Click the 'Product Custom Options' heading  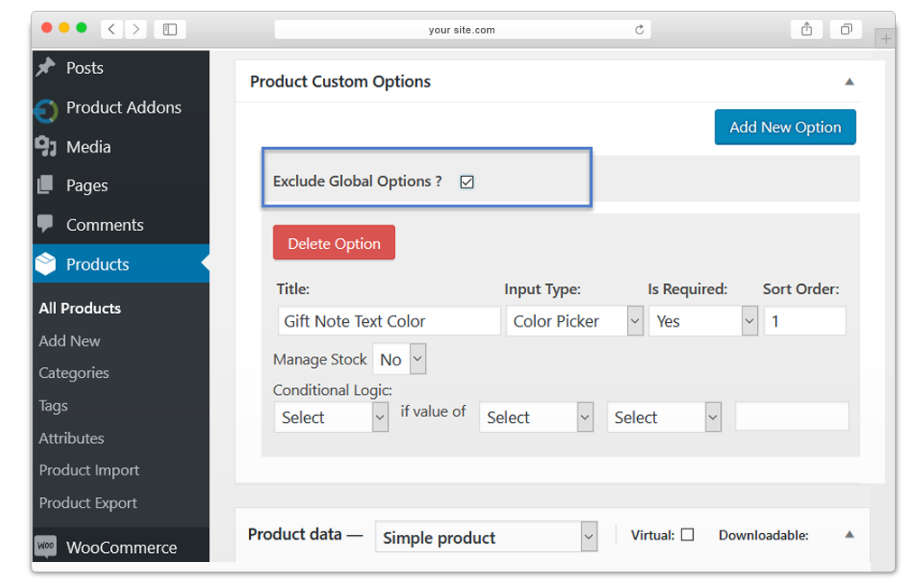[340, 82]
